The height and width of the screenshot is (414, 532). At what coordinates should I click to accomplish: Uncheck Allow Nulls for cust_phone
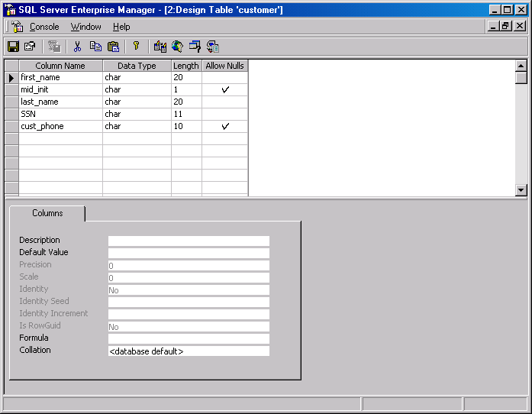click(225, 126)
